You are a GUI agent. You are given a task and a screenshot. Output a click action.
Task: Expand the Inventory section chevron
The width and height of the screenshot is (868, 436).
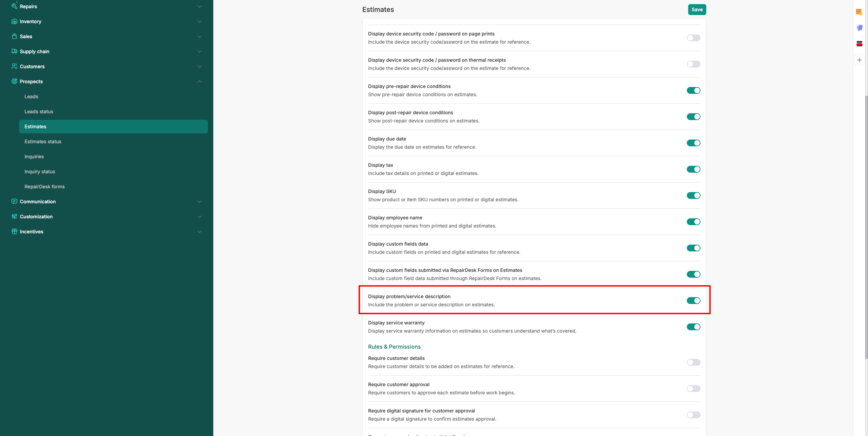(x=200, y=21)
